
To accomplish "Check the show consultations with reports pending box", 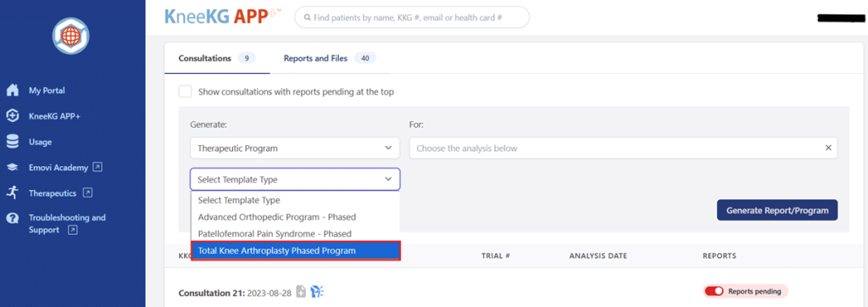I will coord(185,92).
